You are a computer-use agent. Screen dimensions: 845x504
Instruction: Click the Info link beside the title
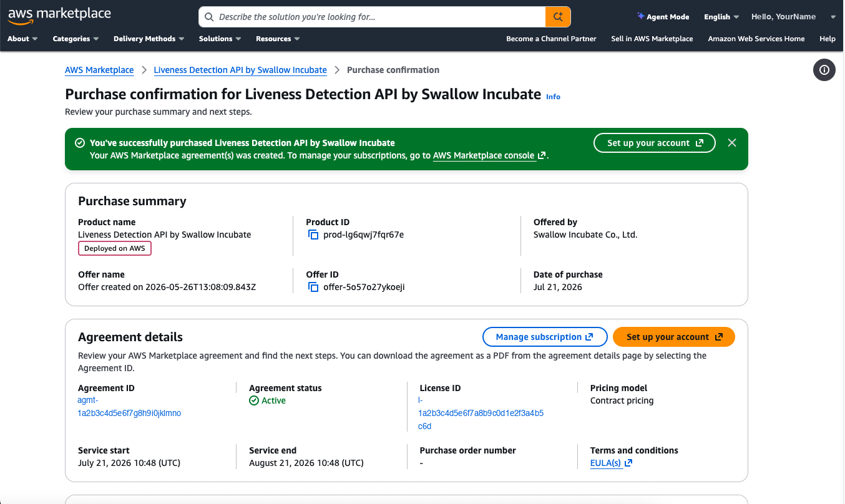pyautogui.click(x=553, y=97)
